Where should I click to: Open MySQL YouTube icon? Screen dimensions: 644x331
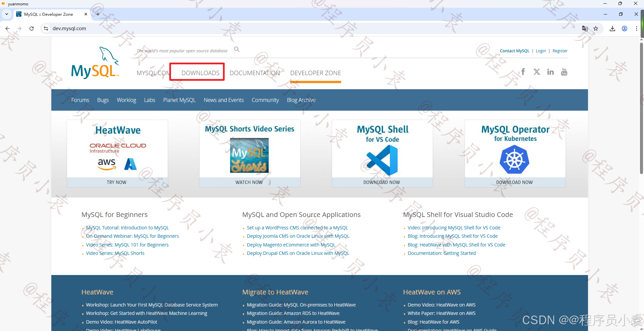(x=564, y=72)
